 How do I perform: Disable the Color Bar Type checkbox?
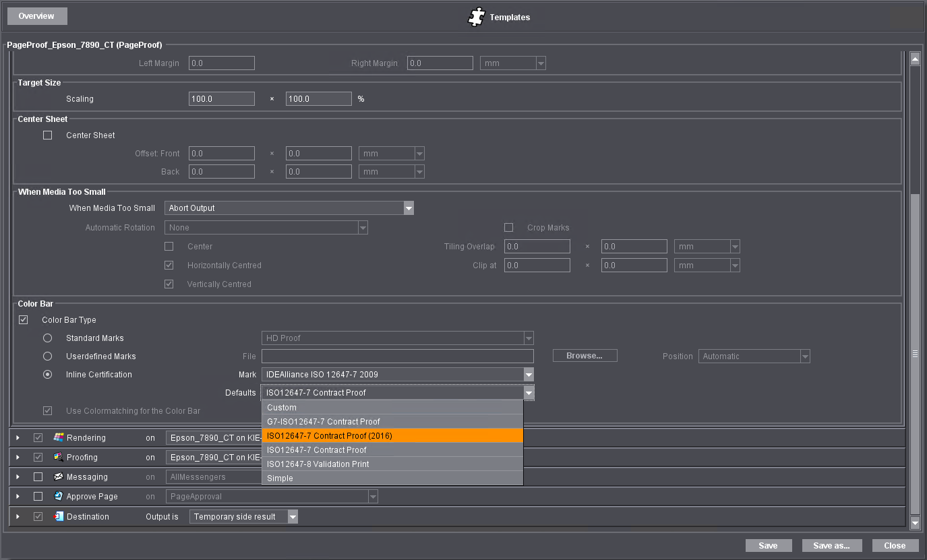[23, 319]
